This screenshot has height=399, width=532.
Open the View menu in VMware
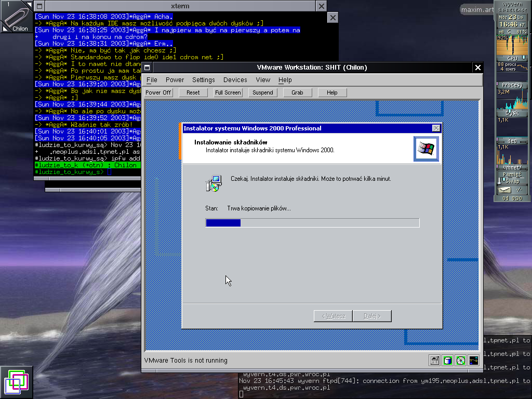point(263,80)
